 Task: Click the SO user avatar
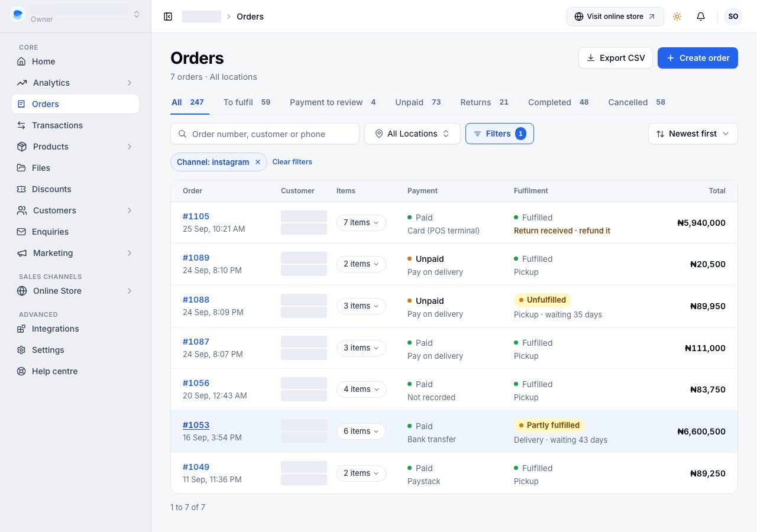(x=733, y=17)
